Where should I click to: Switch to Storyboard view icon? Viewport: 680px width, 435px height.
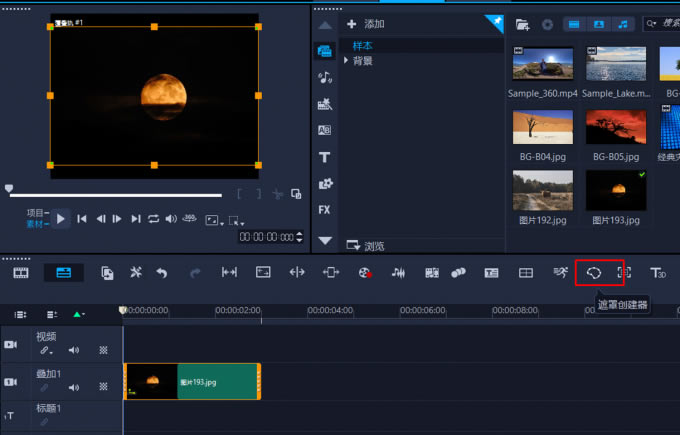(x=21, y=272)
